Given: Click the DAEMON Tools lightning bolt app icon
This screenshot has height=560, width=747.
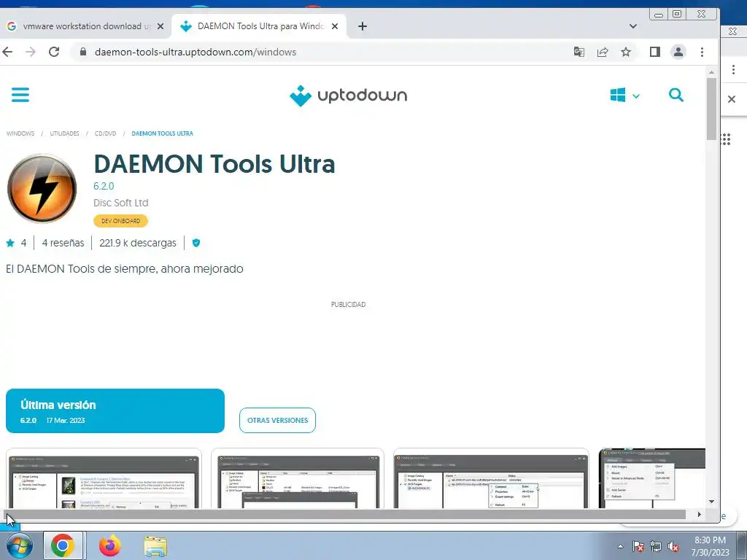Looking at the screenshot, I should tap(42, 188).
